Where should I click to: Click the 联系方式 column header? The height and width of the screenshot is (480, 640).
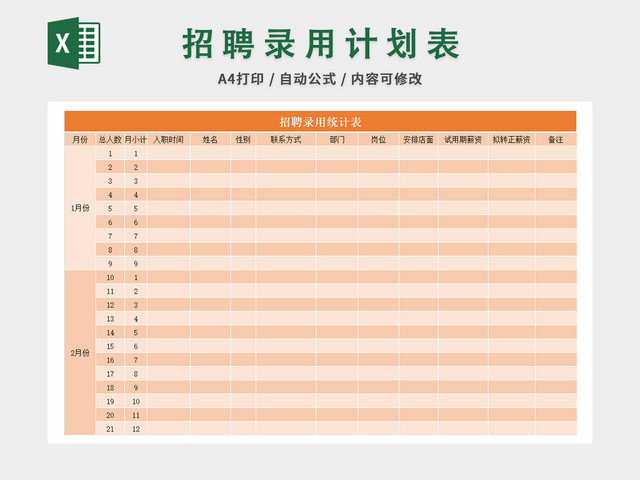tap(286, 140)
